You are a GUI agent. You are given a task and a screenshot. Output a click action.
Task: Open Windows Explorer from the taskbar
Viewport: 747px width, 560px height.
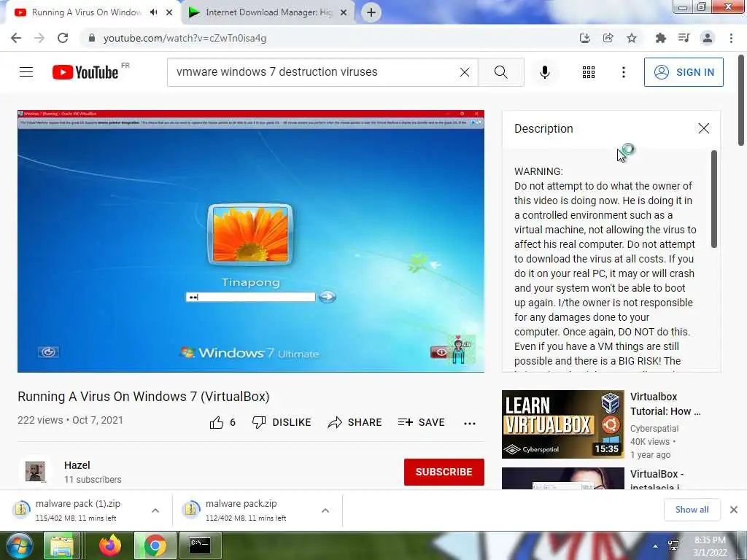62,545
